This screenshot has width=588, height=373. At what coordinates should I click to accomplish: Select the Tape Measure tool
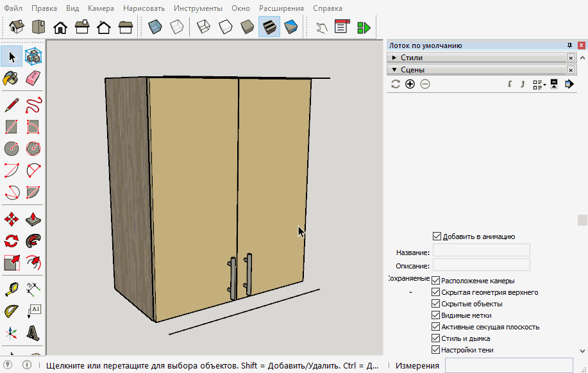(11, 289)
